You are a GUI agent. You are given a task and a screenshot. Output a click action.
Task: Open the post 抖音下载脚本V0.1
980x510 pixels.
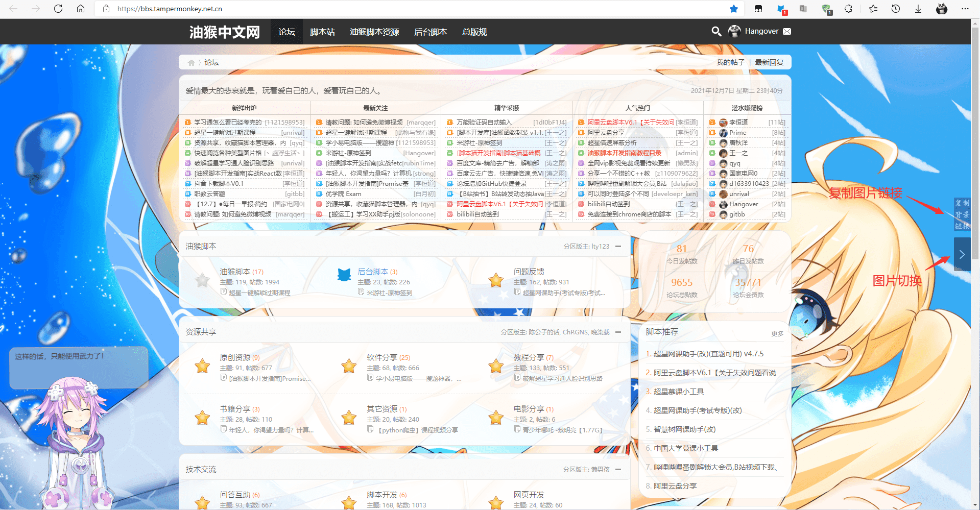pos(219,184)
